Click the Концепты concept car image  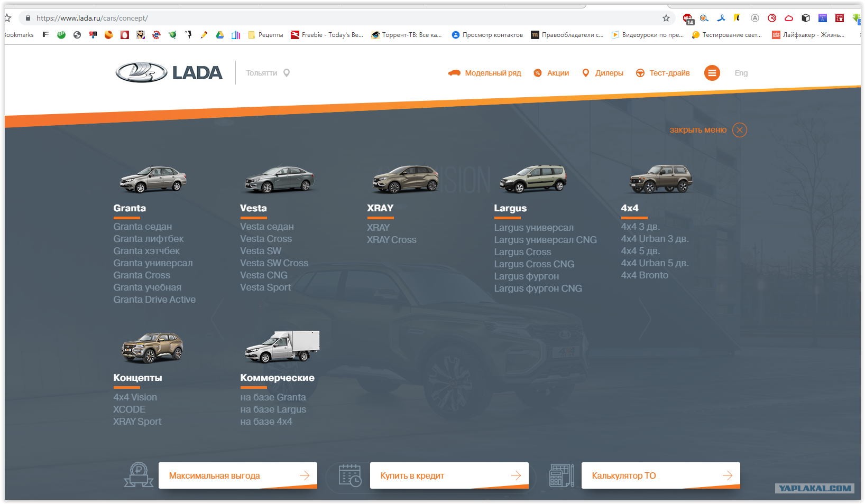tap(152, 348)
